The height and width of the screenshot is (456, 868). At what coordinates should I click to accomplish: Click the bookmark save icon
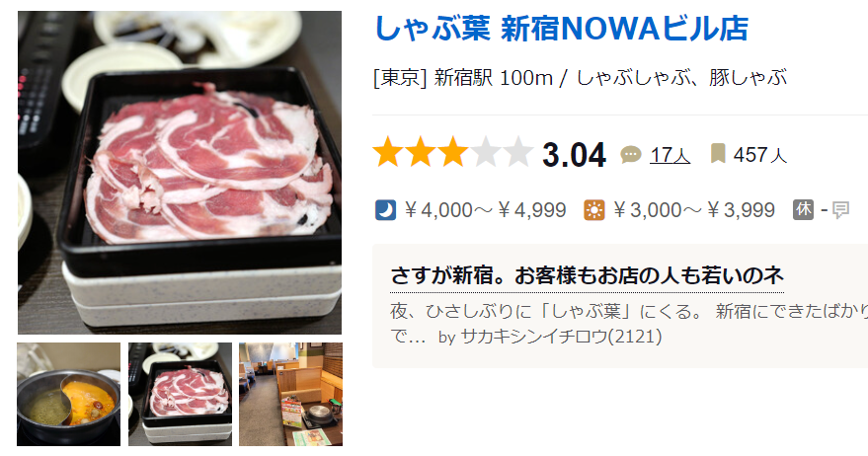click(718, 153)
